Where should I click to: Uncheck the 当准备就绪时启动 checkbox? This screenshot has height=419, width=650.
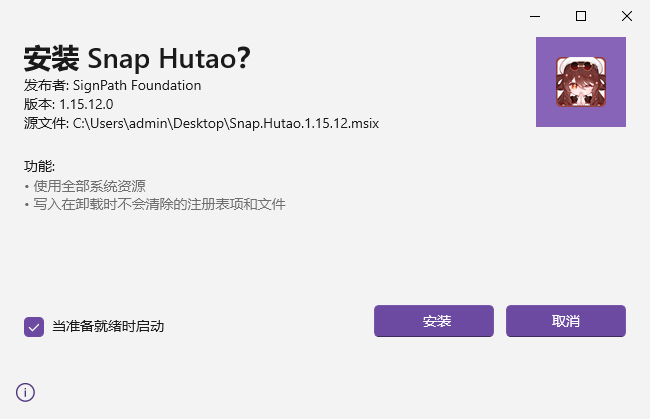point(34,327)
